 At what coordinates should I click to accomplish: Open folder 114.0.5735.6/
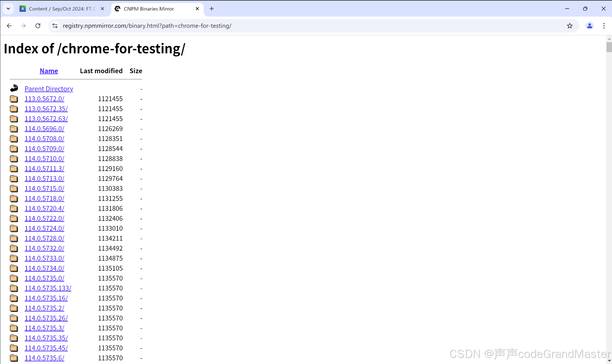[44, 358]
